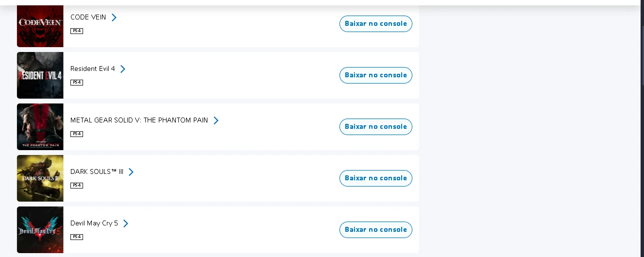Screen dimensions: 644x257
Task: Expand the Resident Evil 4 chevron arrow
Action: point(123,69)
